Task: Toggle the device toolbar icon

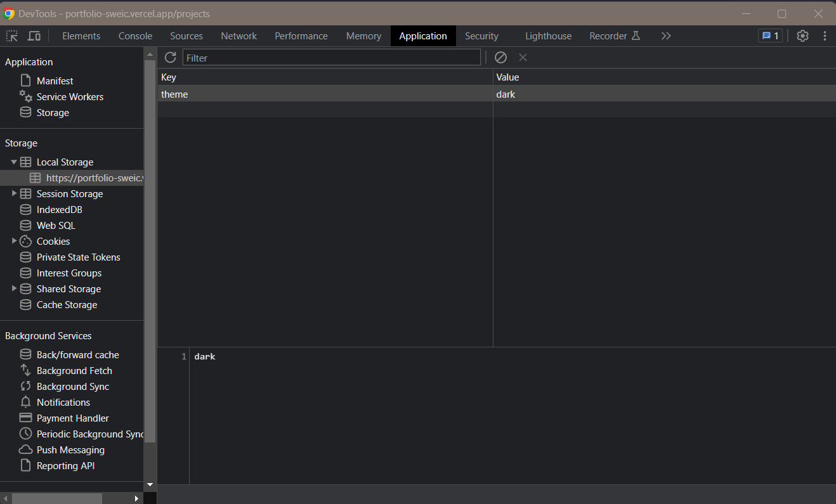Action: click(34, 36)
